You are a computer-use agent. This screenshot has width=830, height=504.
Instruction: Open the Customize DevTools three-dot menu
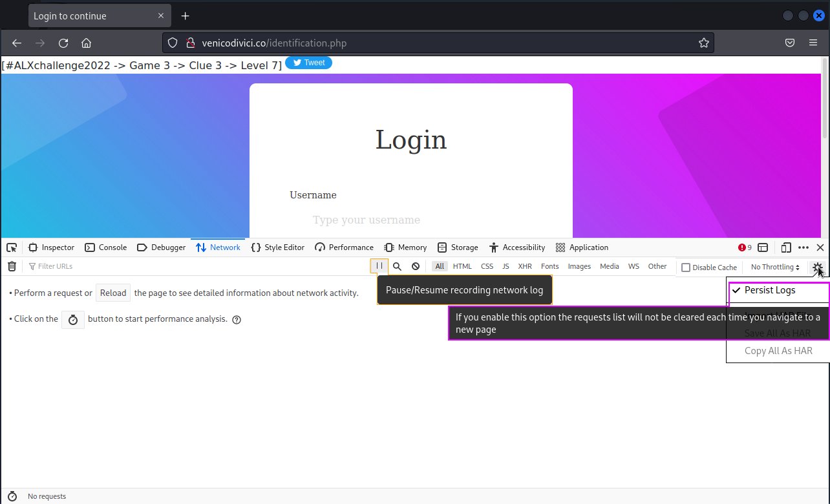(803, 247)
